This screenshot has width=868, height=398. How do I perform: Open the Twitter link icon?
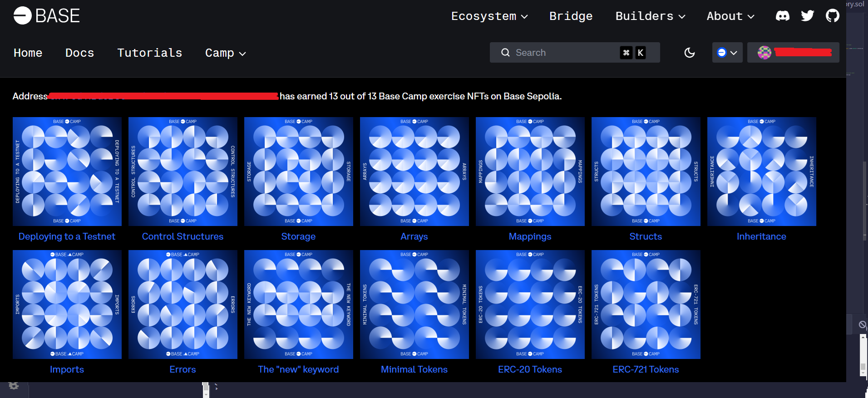[x=808, y=16]
